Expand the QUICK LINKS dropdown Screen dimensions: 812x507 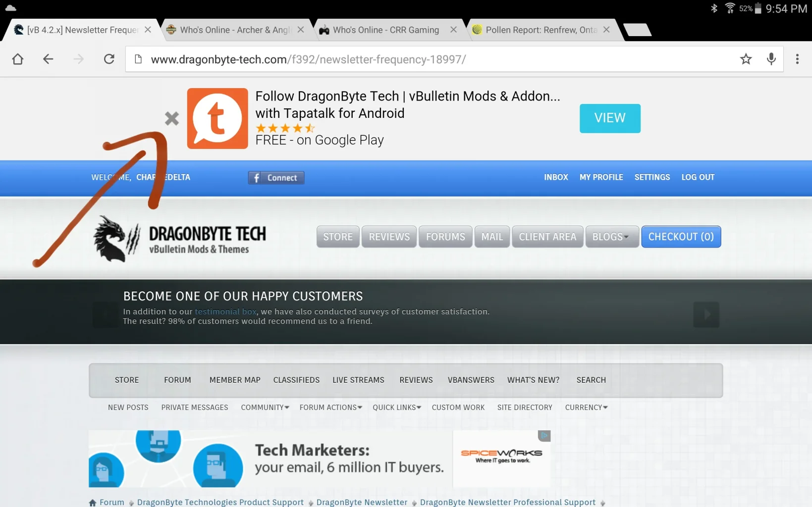(x=397, y=407)
